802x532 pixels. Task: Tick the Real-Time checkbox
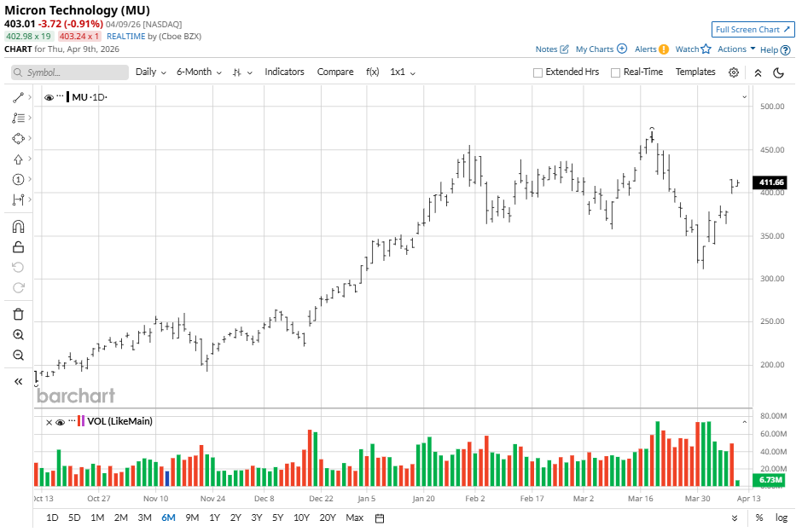point(615,72)
